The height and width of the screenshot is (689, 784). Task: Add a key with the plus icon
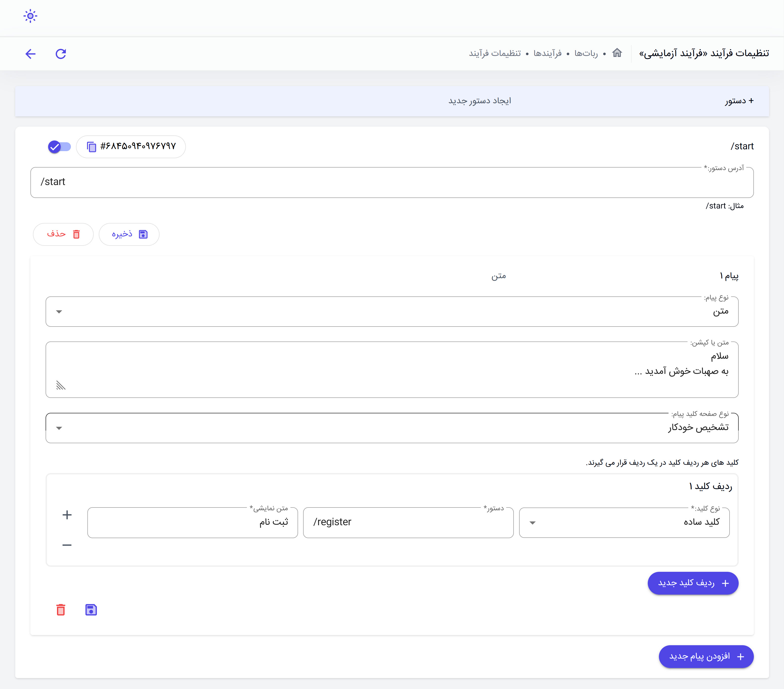tap(67, 515)
